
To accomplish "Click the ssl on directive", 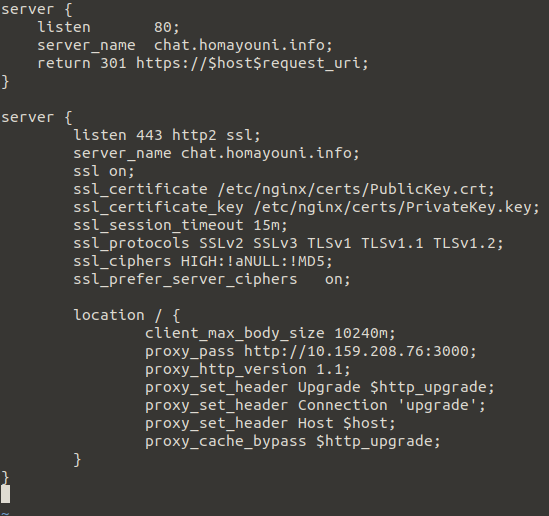I will 104,172.
